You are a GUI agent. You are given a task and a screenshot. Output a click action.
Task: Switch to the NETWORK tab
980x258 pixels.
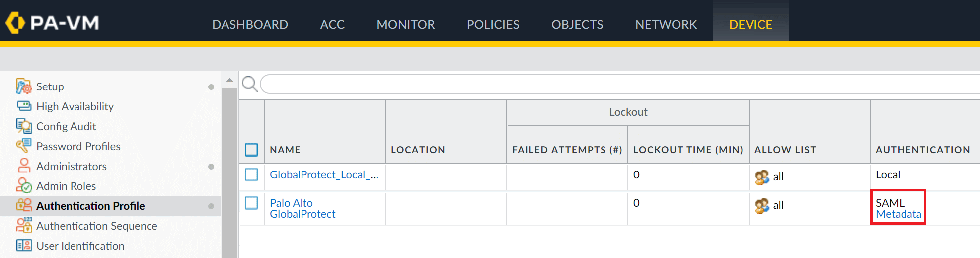coord(666,24)
